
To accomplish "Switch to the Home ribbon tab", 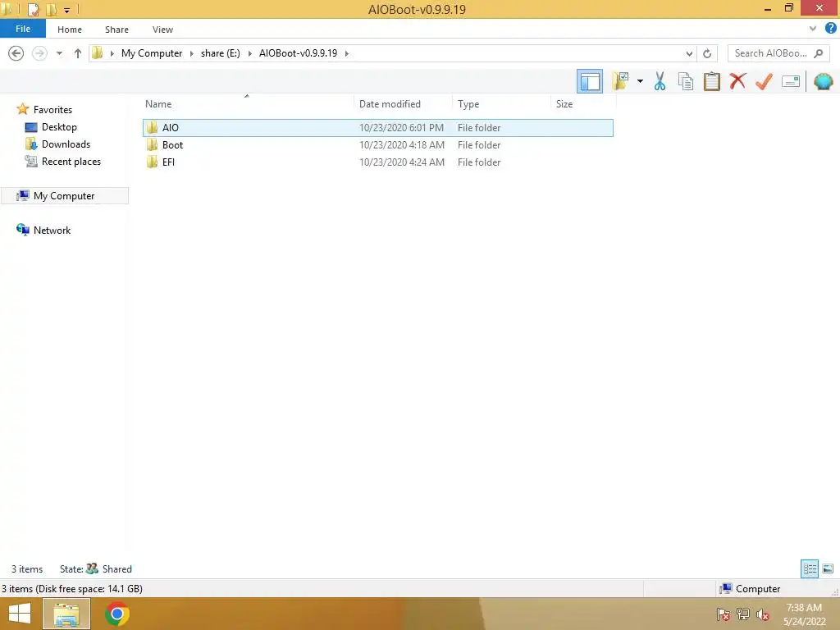I will coord(70,30).
